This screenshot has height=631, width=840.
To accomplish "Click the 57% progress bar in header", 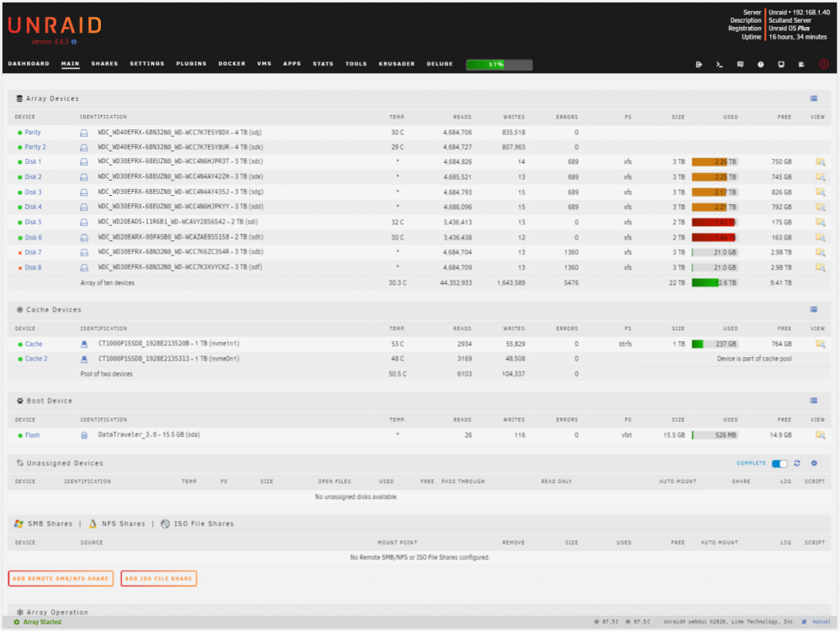I will (x=499, y=65).
